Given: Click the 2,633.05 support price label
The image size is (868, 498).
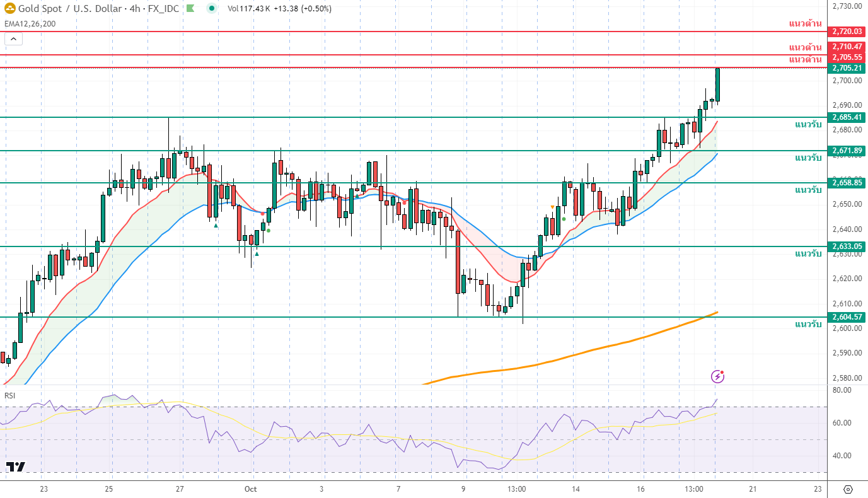Looking at the screenshot, I should click(x=847, y=246).
